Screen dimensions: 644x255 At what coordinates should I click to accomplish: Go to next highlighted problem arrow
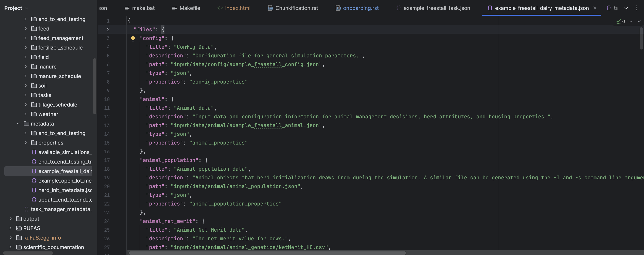pyautogui.click(x=639, y=22)
